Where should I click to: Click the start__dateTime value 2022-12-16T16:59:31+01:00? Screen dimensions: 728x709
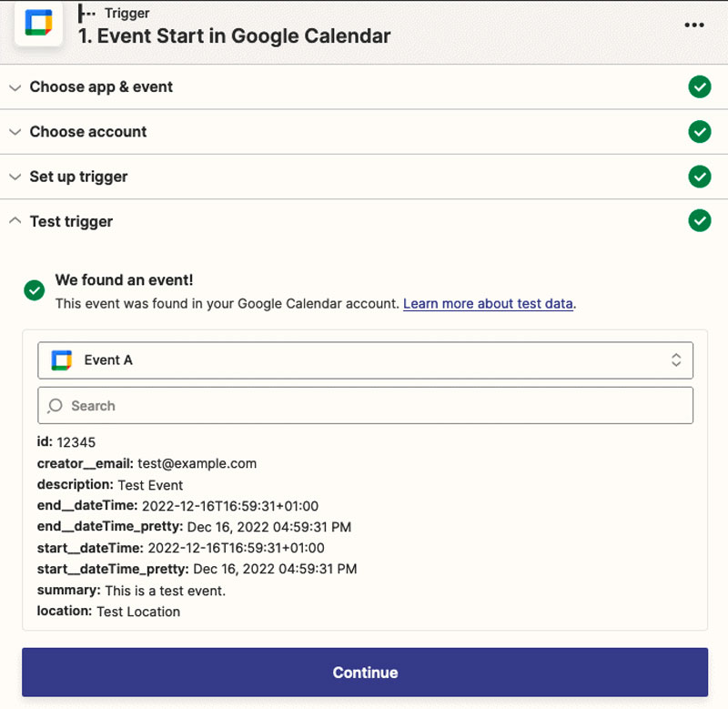(x=236, y=548)
